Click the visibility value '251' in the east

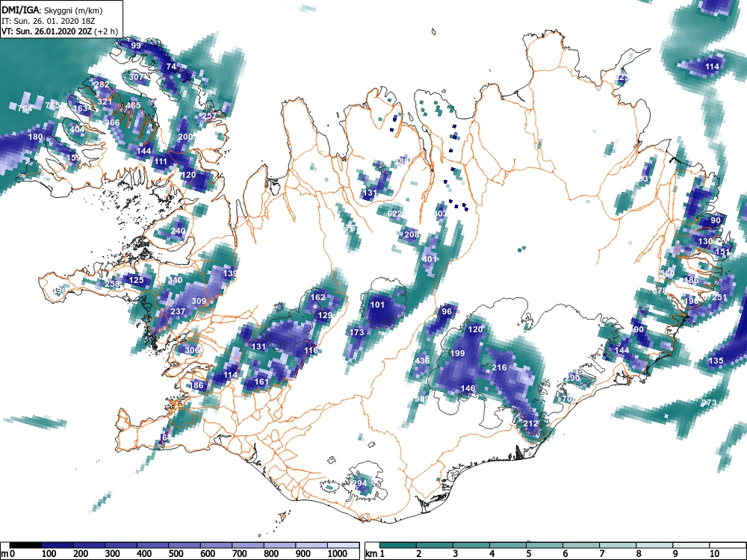(719, 297)
